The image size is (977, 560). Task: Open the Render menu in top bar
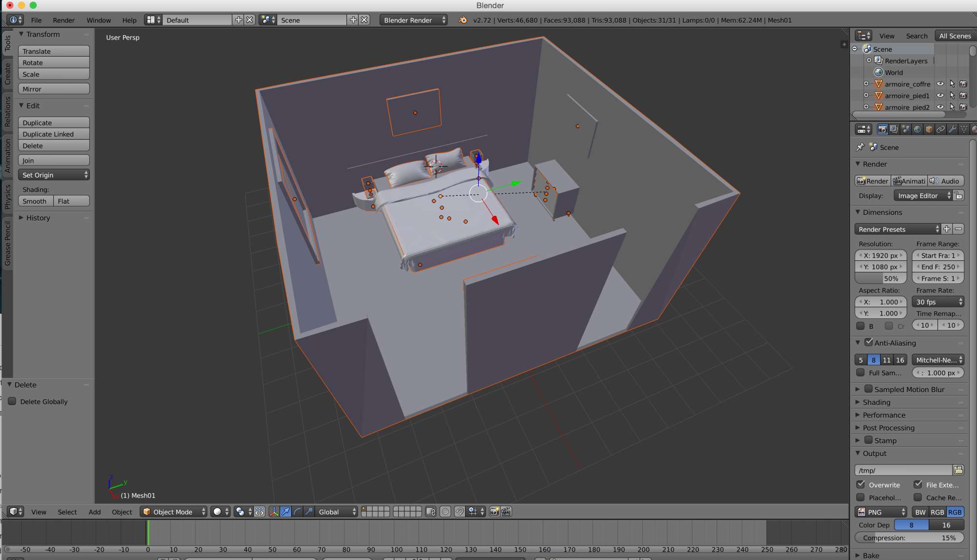tap(64, 20)
